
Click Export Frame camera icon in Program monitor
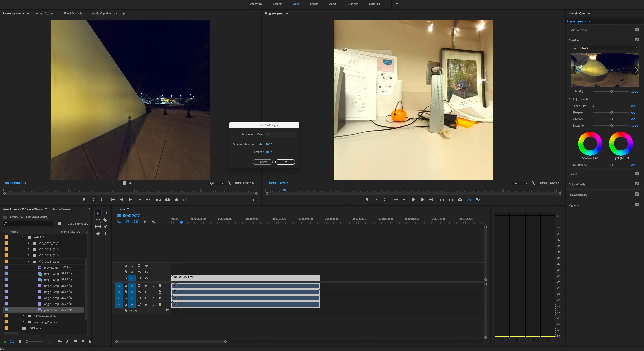pyautogui.click(x=460, y=200)
